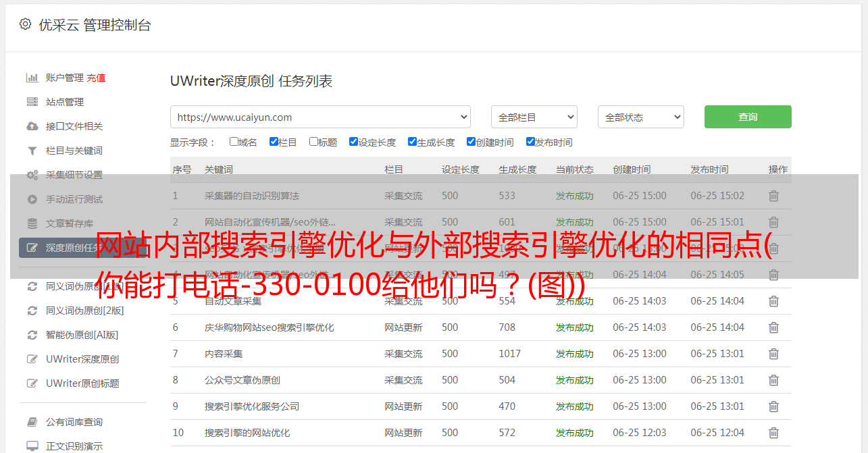Toggle the 生成长度 checkbox
Screen dimensions: 868x453
(412, 142)
